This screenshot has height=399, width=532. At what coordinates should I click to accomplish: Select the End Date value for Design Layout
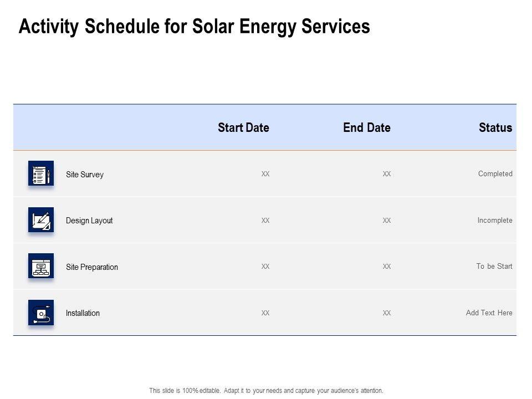pos(387,221)
